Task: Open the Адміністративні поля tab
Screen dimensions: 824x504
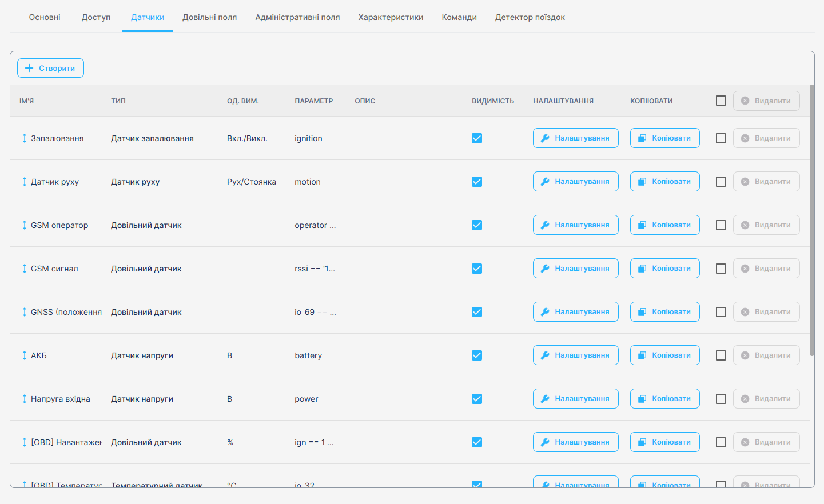Action: pyautogui.click(x=297, y=17)
